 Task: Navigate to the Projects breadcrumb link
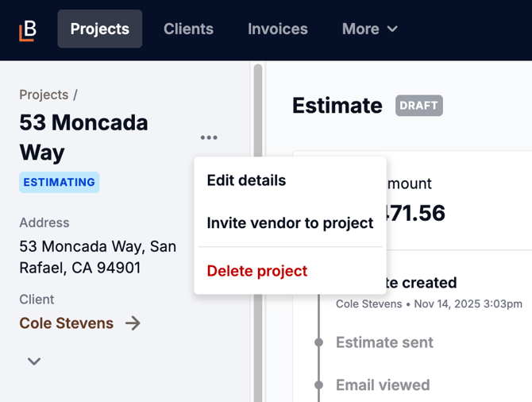[x=44, y=95]
